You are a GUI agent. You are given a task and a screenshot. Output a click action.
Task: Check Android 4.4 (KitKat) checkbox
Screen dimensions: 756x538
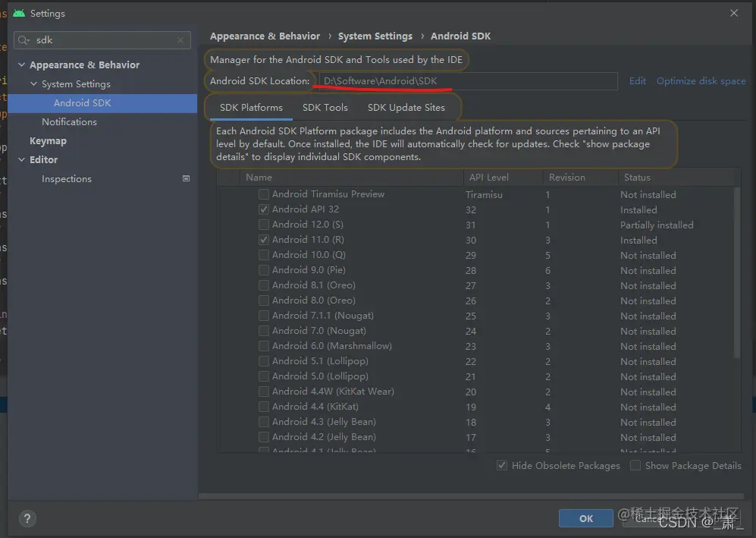(x=264, y=407)
